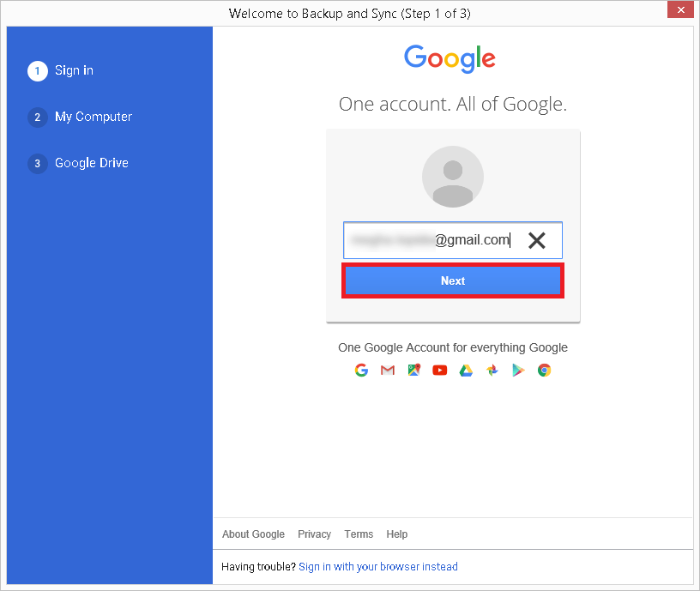Select the Gmail icon
The height and width of the screenshot is (591, 700).
click(387, 370)
